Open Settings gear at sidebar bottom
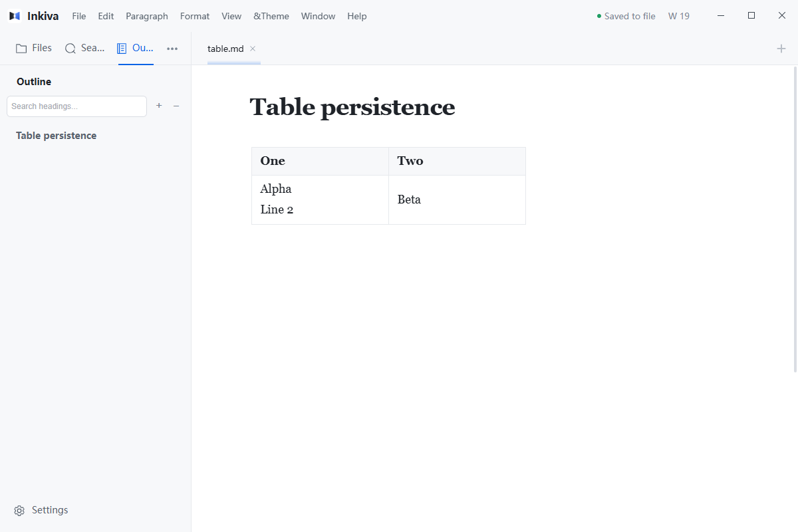 tap(41, 510)
